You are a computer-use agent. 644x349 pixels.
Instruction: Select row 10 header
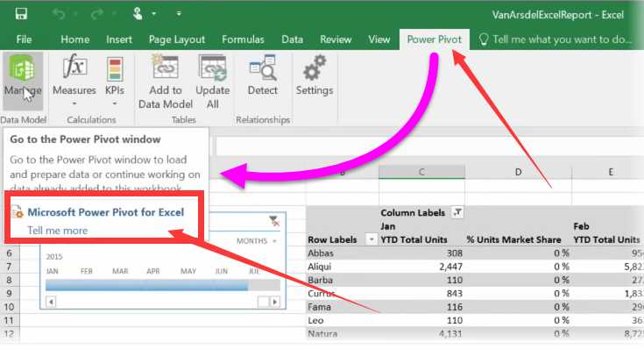point(9,307)
